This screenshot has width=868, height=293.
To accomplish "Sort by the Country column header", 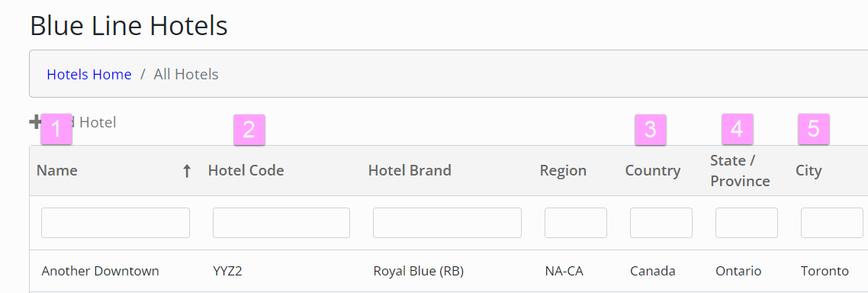I will click(x=653, y=171).
